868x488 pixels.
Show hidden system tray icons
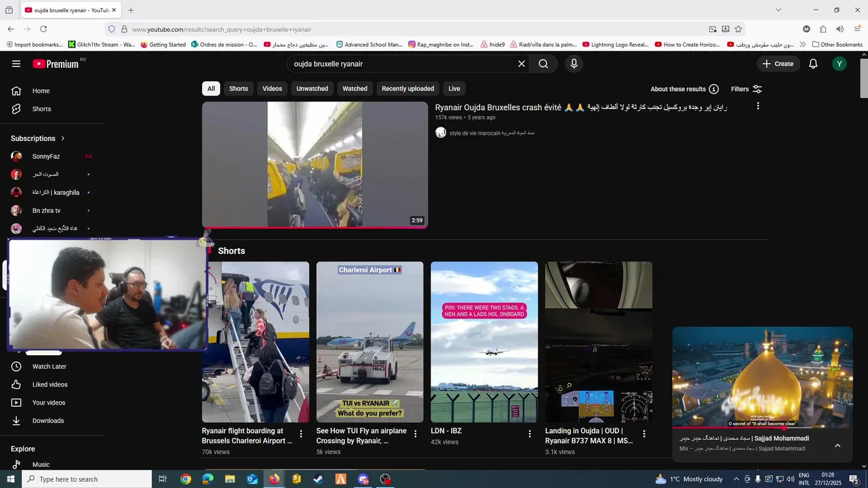tap(736, 479)
